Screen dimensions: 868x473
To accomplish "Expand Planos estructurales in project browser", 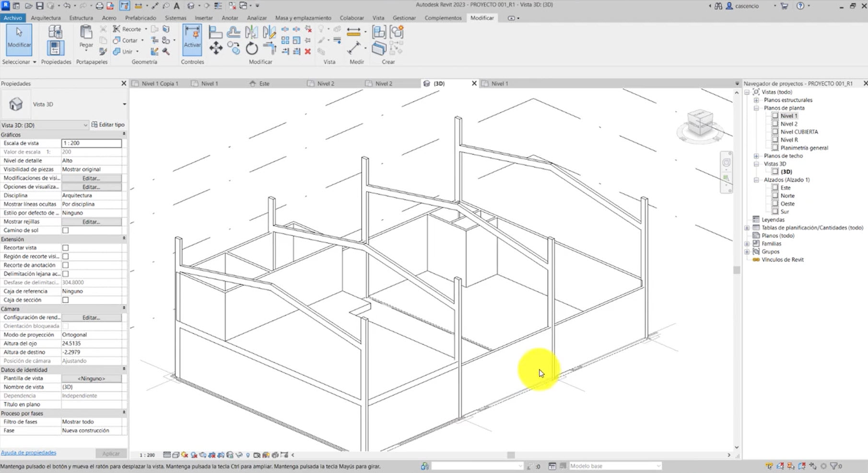I will (x=756, y=100).
